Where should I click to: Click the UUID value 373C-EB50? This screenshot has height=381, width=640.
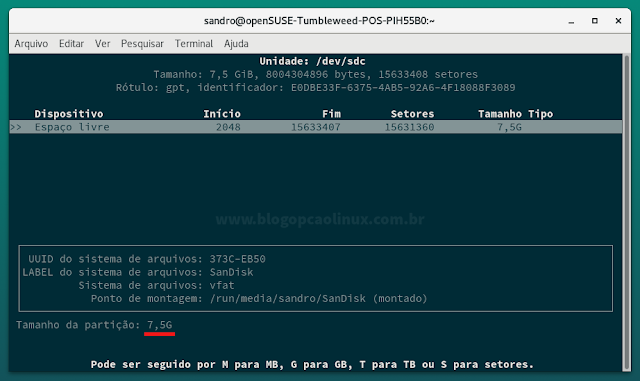238,259
